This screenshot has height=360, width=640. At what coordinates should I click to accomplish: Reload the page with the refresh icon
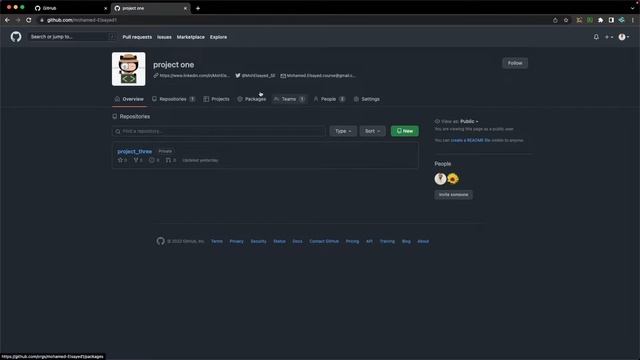point(29,20)
